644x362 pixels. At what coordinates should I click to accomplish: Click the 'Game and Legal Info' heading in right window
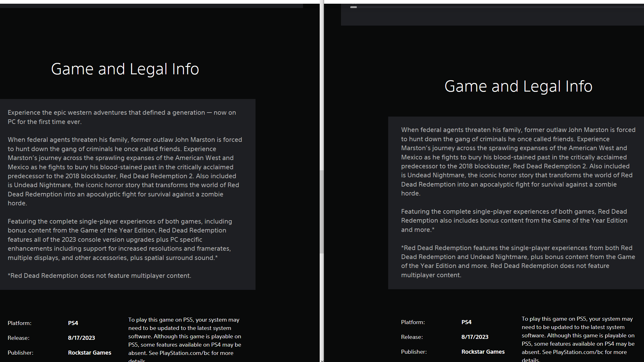pos(518,86)
